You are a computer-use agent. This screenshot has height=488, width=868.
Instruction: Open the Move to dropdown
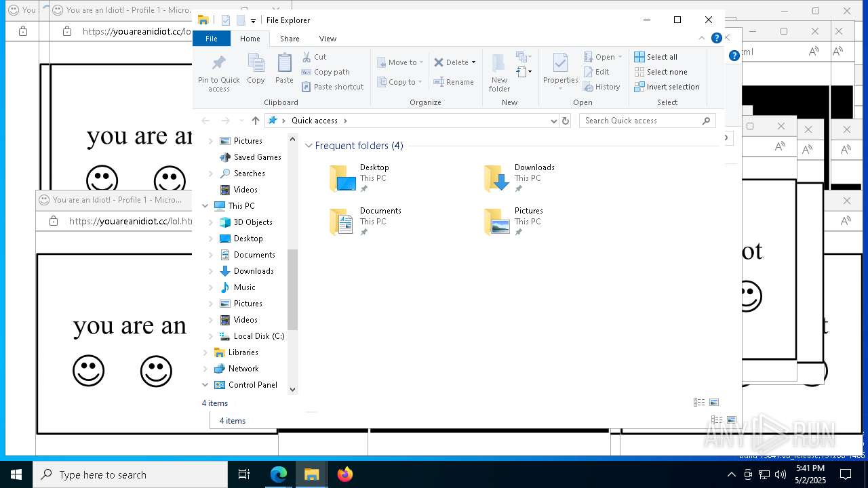[400, 62]
